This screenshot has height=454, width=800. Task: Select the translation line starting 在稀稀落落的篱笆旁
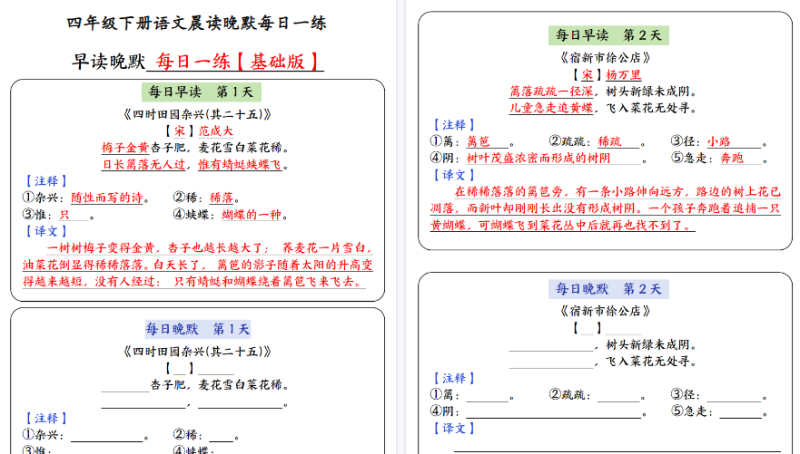point(617,191)
